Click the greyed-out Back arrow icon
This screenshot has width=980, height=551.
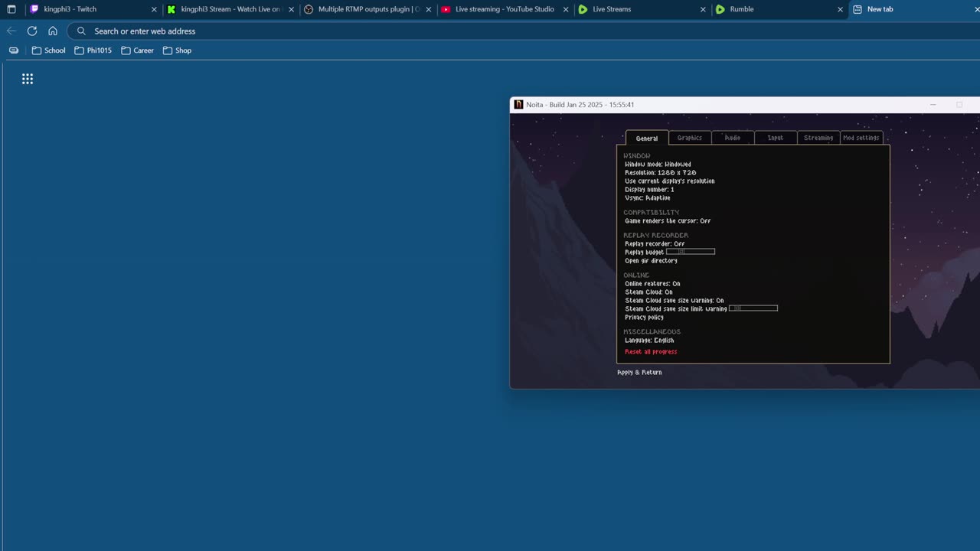click(x=11, y=31)
